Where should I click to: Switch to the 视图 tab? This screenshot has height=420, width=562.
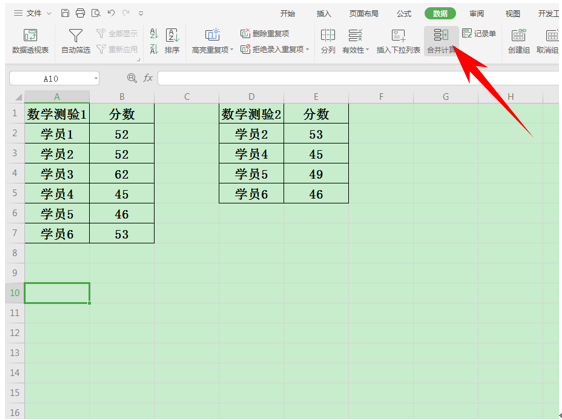tap(513, 14)
